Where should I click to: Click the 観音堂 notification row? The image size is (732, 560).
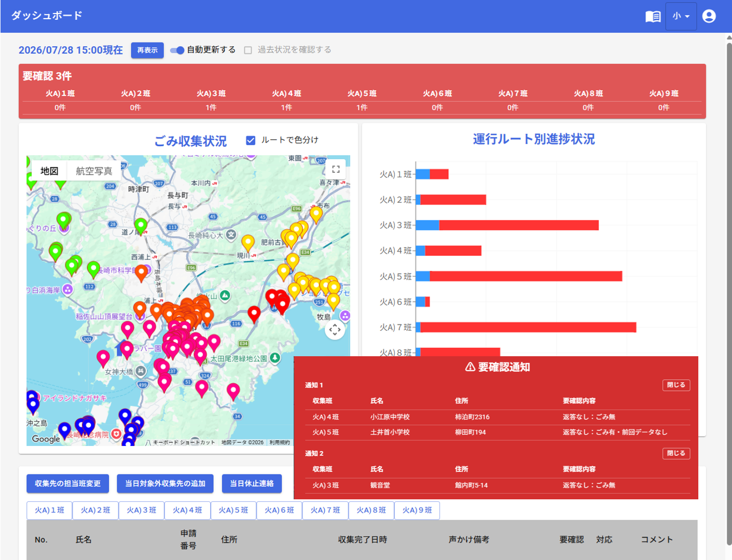pos(498,485)
